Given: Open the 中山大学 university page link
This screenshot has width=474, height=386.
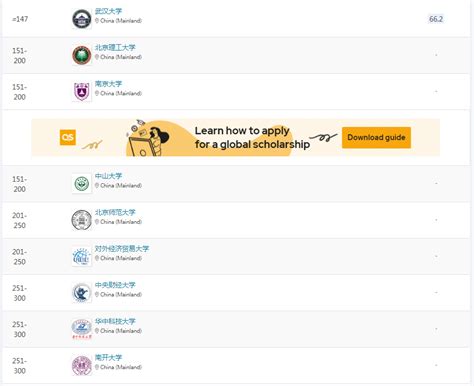Looking at the screenshot, I should [x=108, y=176].
